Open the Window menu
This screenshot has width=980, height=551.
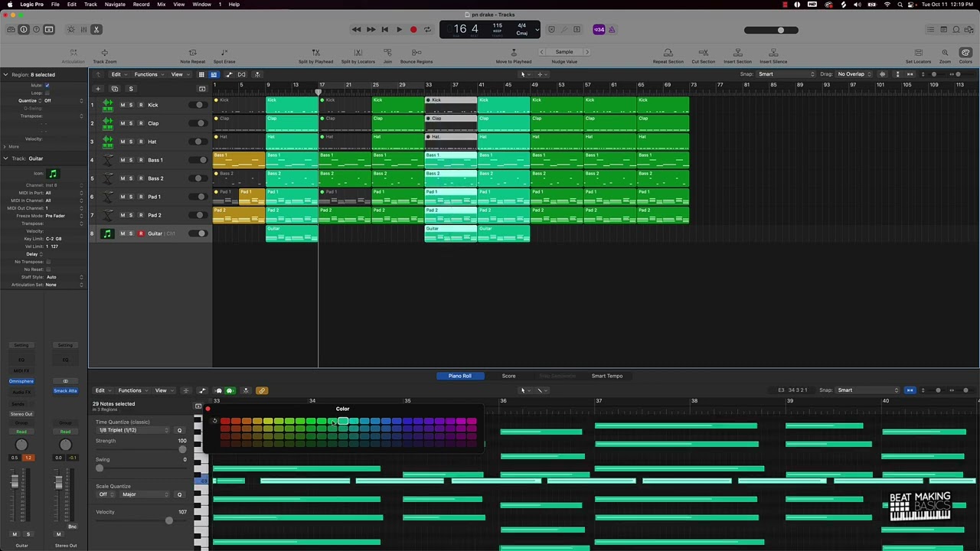(x=201, y=5)
